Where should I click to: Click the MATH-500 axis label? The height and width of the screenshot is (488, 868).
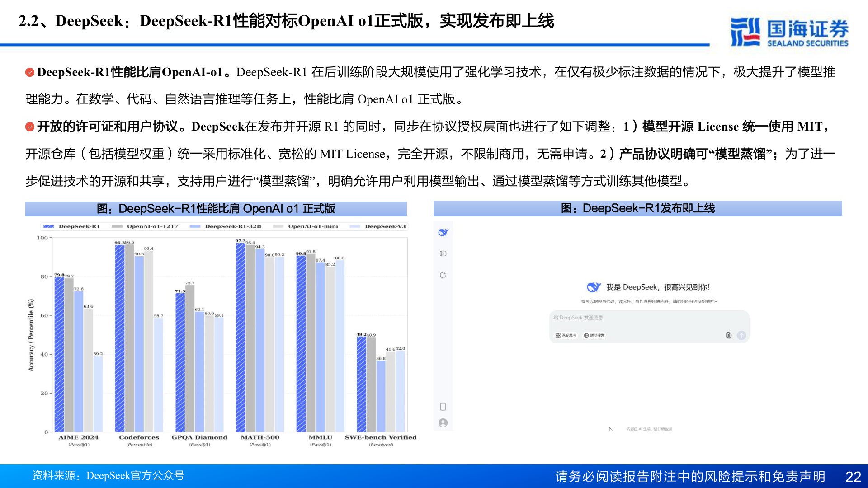click(260, 437)
